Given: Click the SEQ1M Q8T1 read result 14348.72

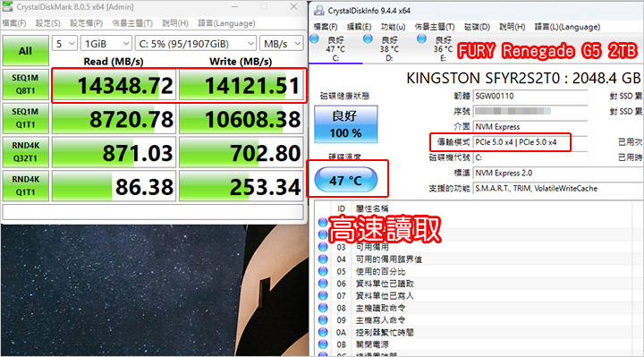Looking at the screenshot, I should [114, 85].
